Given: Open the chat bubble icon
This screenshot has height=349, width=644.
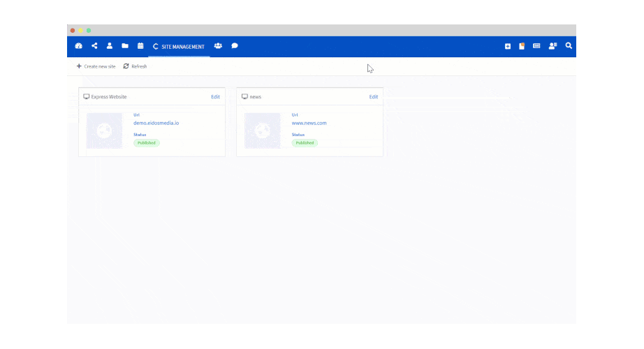Looking at the screenshot, I should tap(235, 46).
